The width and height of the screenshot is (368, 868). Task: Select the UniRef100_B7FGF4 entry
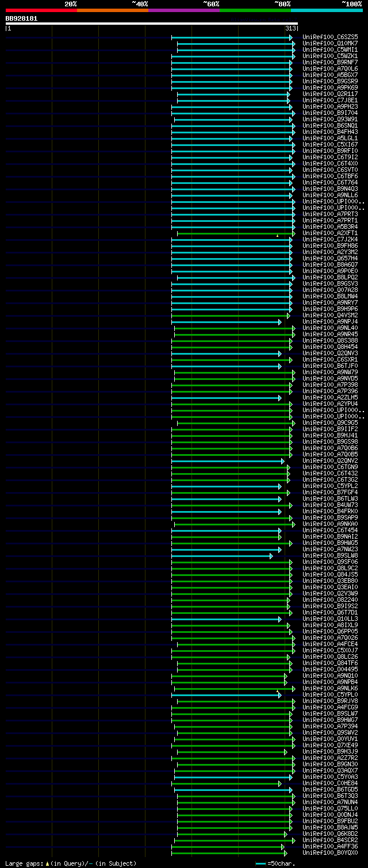pyautogui.click(x=330, y=492)
